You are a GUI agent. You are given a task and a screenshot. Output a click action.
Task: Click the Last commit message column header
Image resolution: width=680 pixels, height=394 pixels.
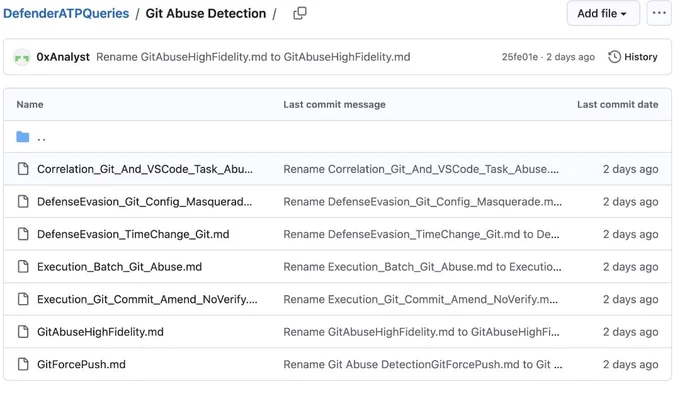334,104
